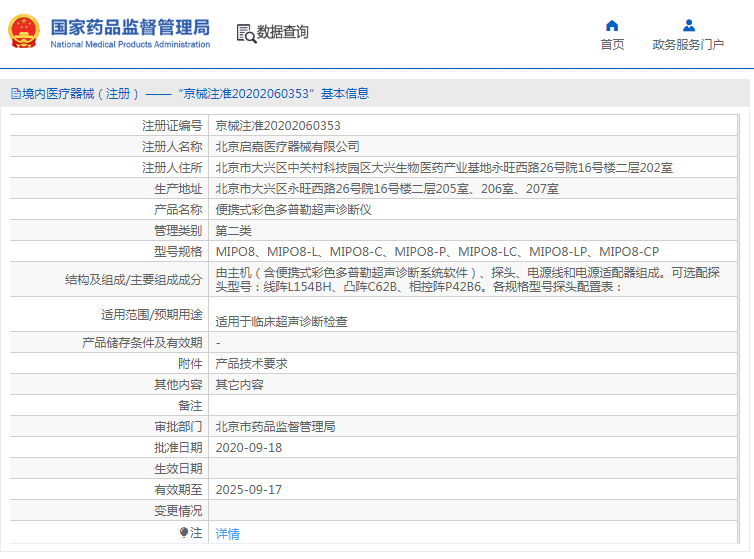Click 第二类 management class value
This screenshot has width=754, height=559.
[233, 231]
